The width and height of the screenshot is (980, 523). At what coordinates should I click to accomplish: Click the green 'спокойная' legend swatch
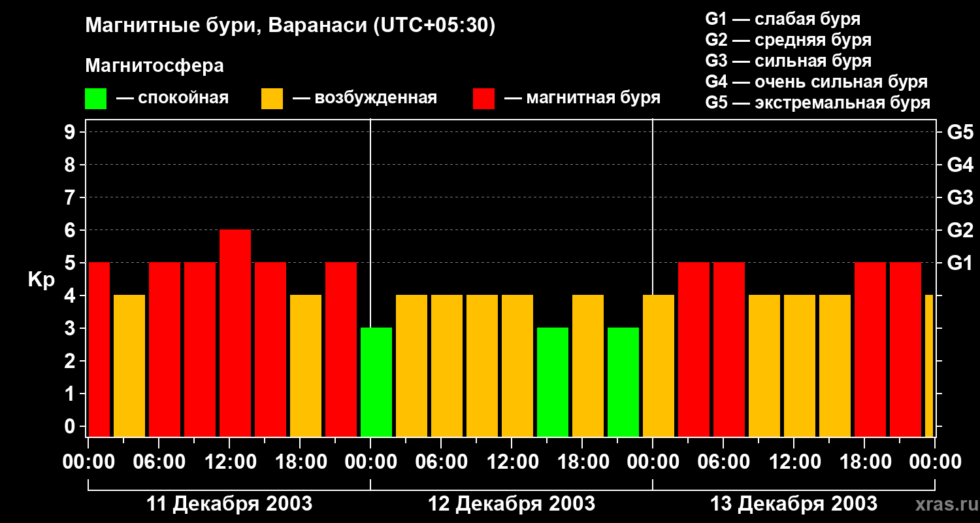click(95, 99)
